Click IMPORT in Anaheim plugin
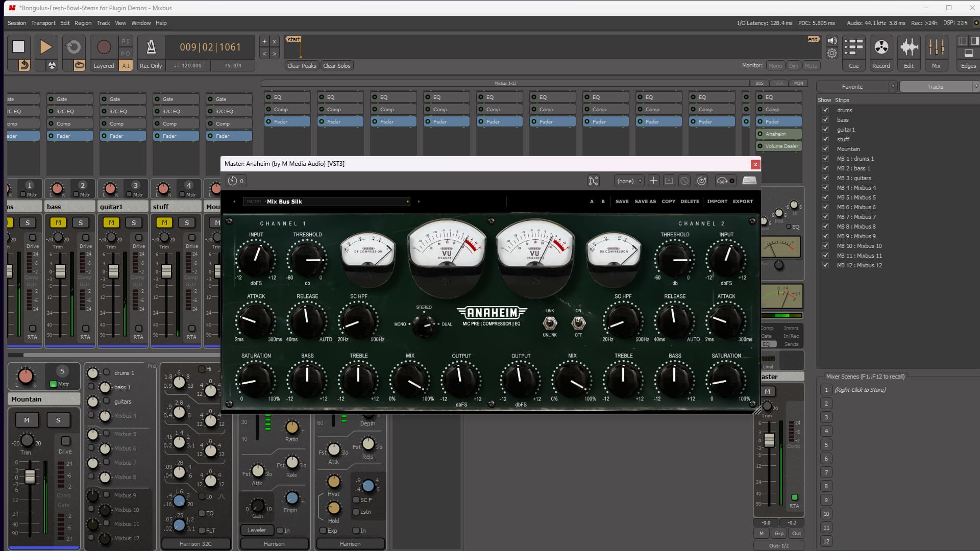The width and height of the screenshot is (980, 551). (x=717, y=202)
